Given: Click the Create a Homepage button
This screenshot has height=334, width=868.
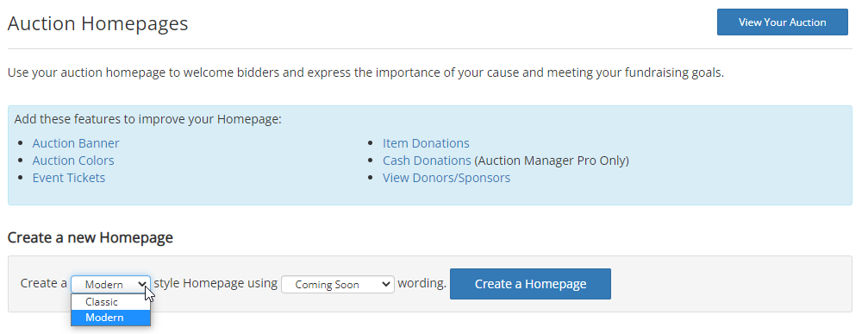Looking at the screenshot, I should [x=530, y=284].
